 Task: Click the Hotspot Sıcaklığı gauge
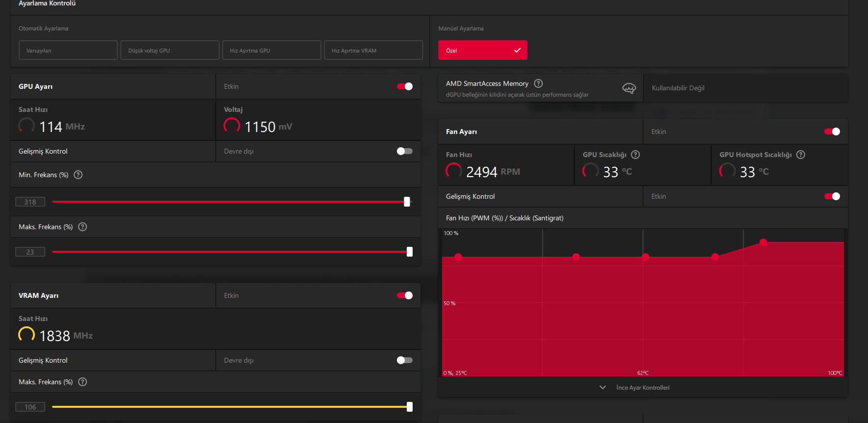click(728, 171)
